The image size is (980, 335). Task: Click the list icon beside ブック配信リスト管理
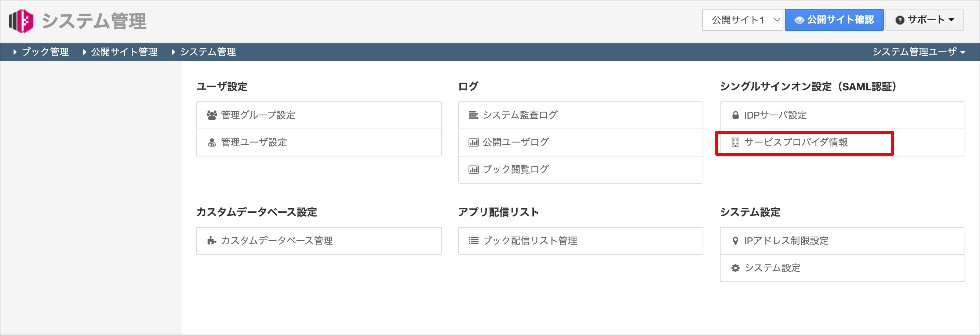[x=473, y=241]
